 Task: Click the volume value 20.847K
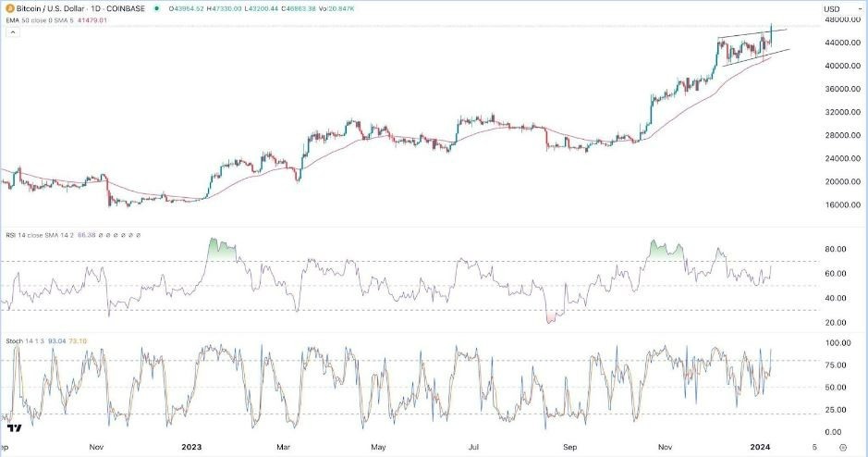click(x=341, y=9)
